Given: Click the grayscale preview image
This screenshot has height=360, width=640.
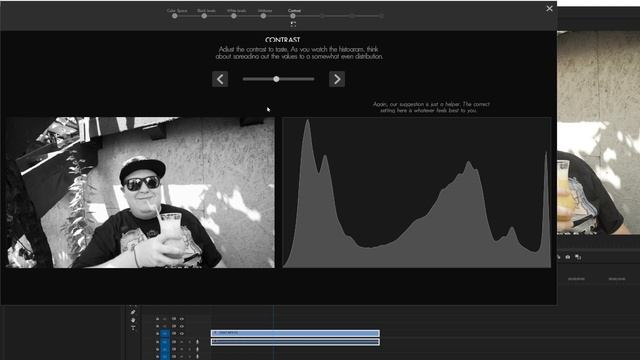Looking at the screenshot, I should [140, 193].
